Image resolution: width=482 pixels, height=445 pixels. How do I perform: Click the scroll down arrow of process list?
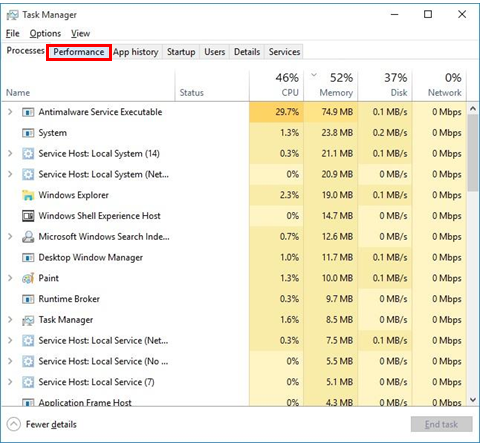(x=473, y=400)
